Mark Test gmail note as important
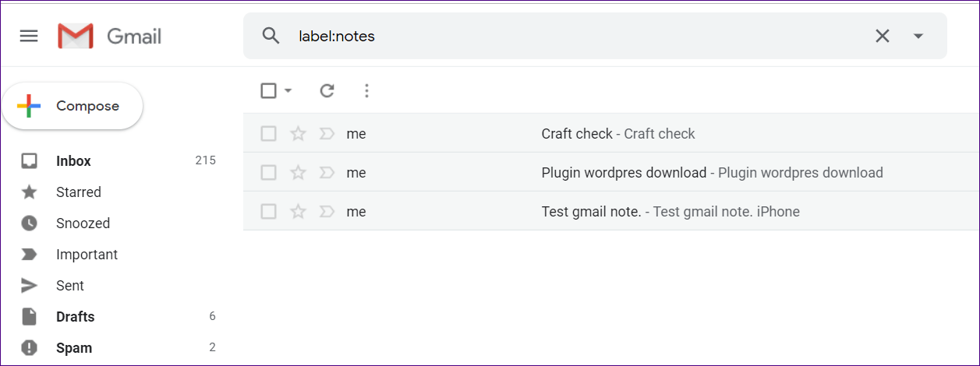This screenshot has width=980, height=366. point(327,212)
